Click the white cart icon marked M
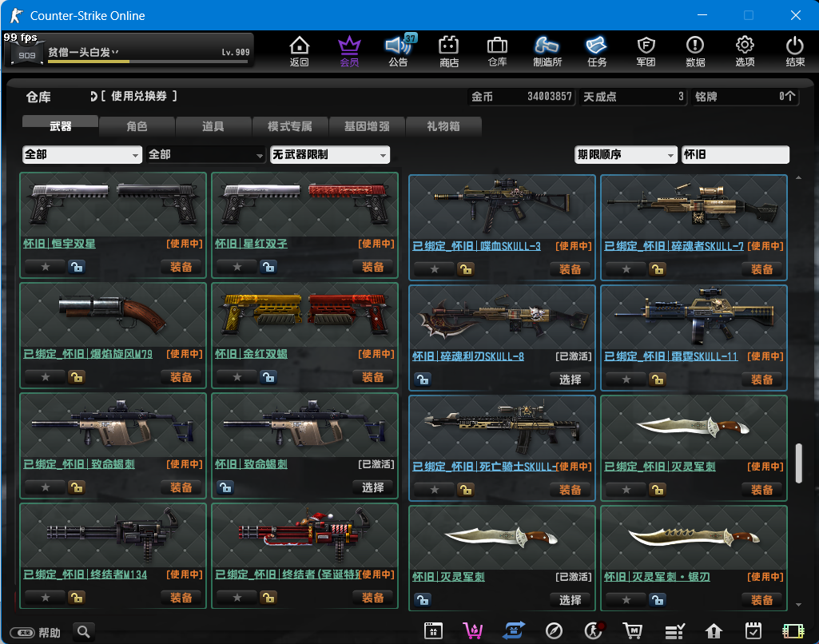 click(633, 631)
